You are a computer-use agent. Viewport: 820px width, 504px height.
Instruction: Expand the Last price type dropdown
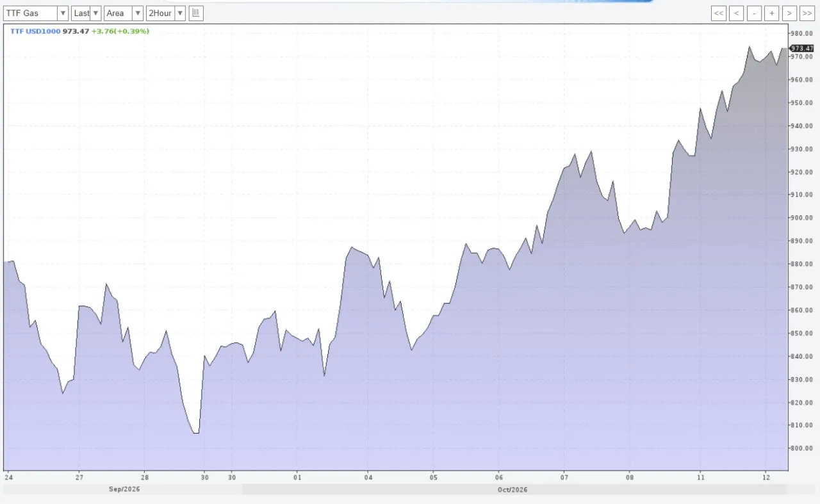pyautogui.click(x=86, y=13)
